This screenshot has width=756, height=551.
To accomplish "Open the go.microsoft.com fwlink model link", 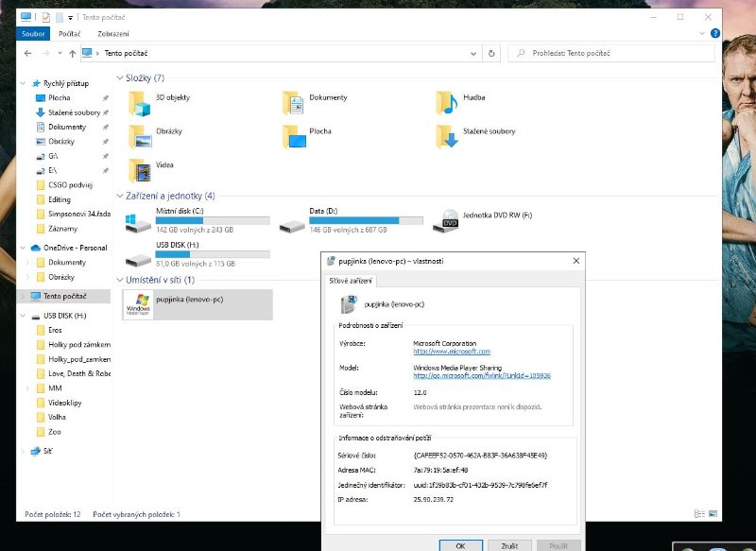I will (482, 375).
